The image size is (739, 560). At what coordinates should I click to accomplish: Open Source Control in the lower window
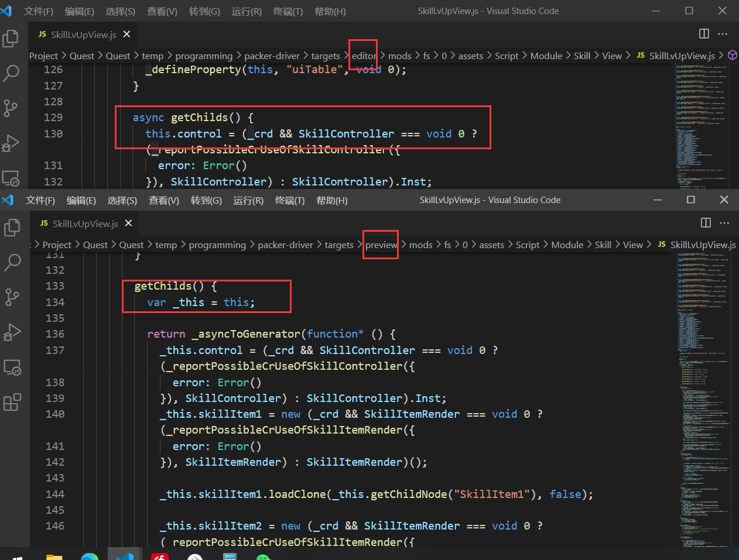12,297
